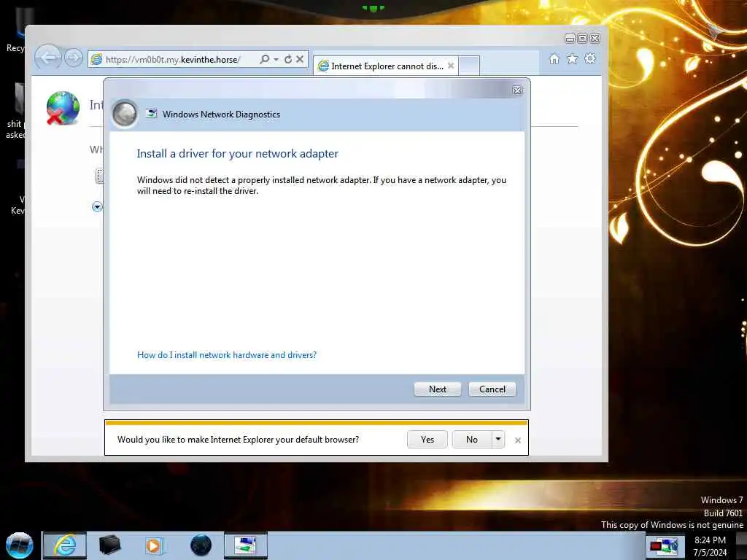Image resolution: width=747 pixels, height=560 pixels.
Task: Click the Windows Network Diagnostics title icon
Action: coord(151,113)
